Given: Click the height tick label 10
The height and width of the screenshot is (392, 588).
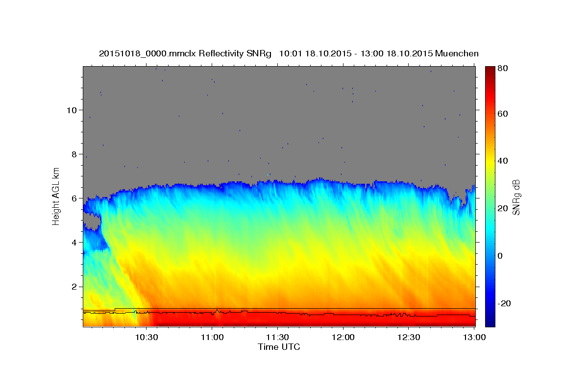Looking at the screenshot, I should (72, 110).
